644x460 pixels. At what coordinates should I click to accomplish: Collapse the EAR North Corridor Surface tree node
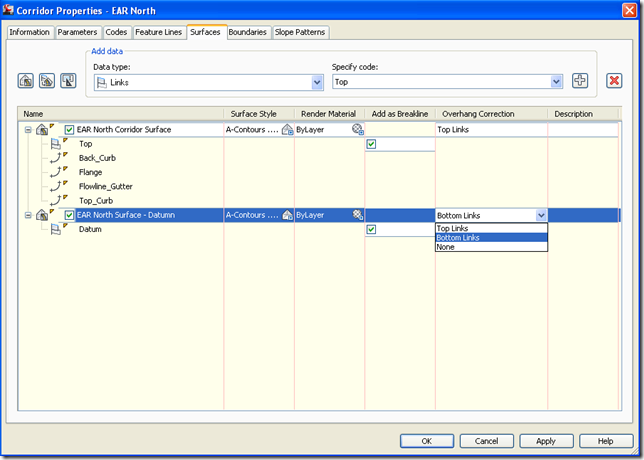pyautogui.click(x=28, y=130)
